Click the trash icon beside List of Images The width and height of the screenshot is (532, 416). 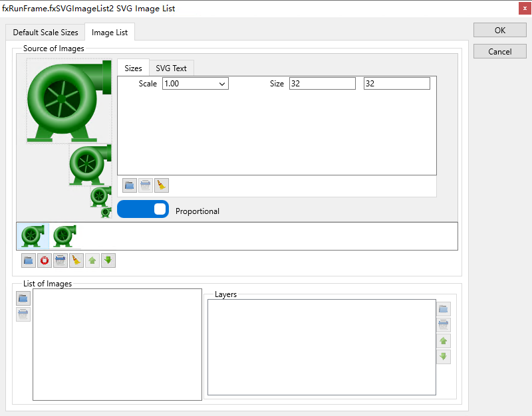point(23,314)
